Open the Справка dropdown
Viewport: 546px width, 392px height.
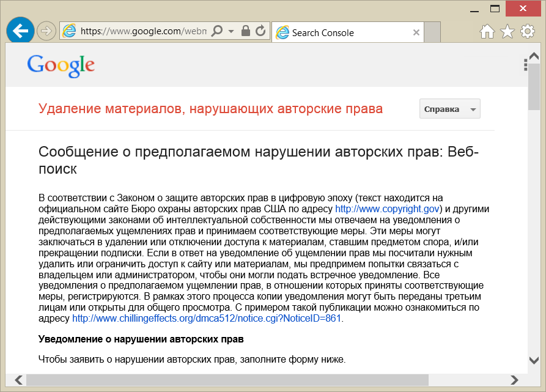(450, 109)
